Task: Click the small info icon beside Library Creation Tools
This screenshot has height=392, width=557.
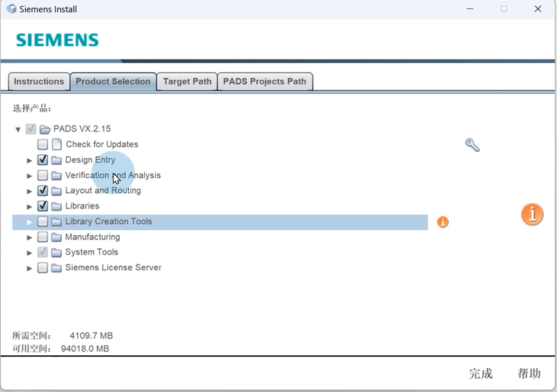Action: [442, 222]
